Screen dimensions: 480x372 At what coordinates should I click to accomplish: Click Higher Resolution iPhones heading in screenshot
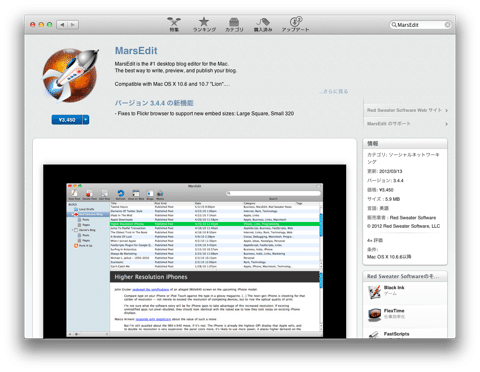coord(151,277)
